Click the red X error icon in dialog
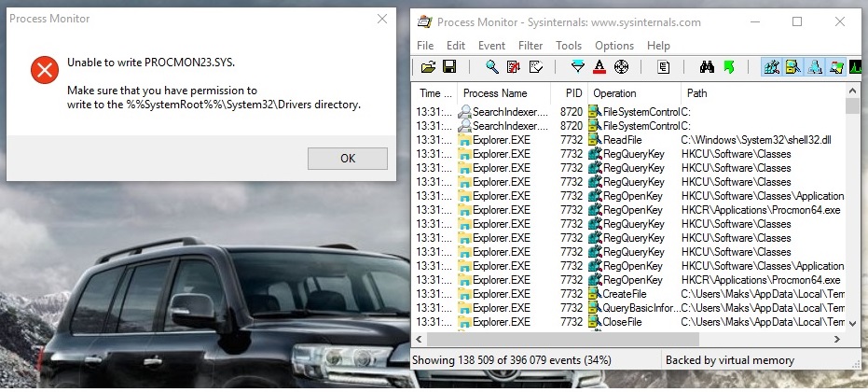This screenshot has width=868, height=392. point(45,70)
